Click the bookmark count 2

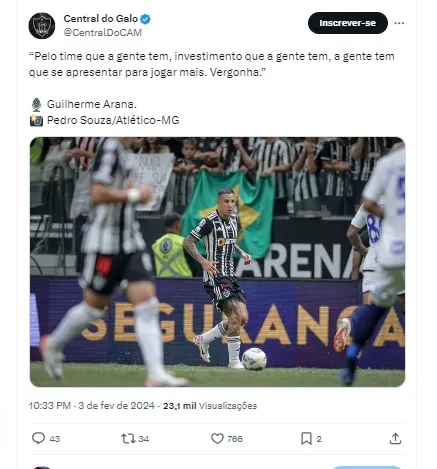(319, 439)
